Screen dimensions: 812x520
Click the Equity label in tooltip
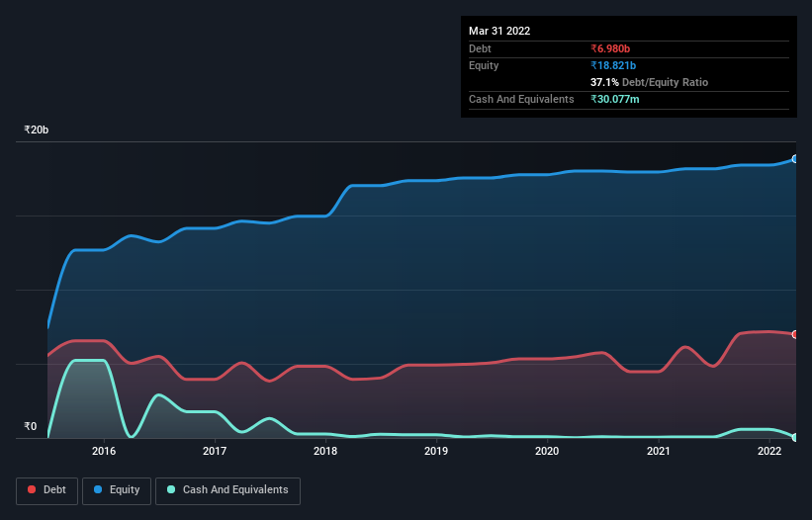pos(484,65)
